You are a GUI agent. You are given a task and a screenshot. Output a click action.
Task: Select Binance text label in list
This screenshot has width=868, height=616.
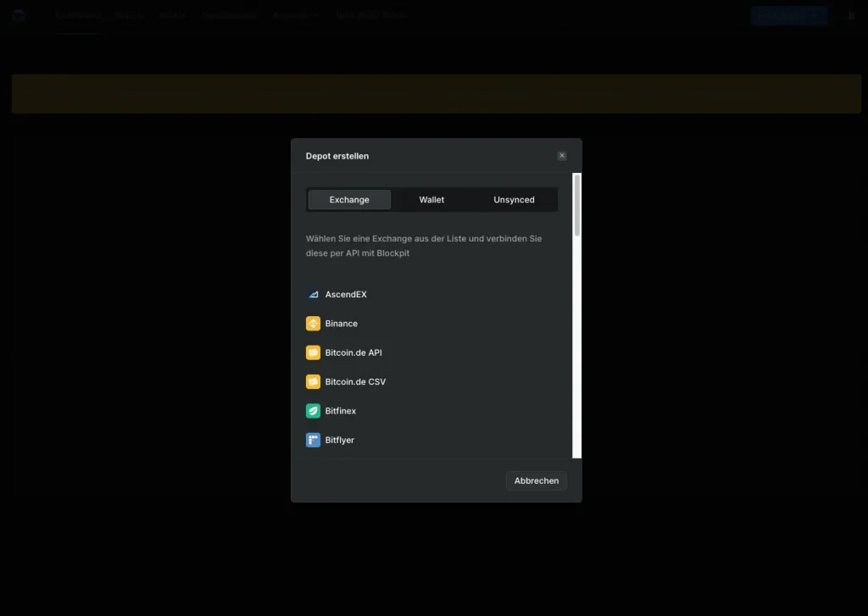(342, 324)
